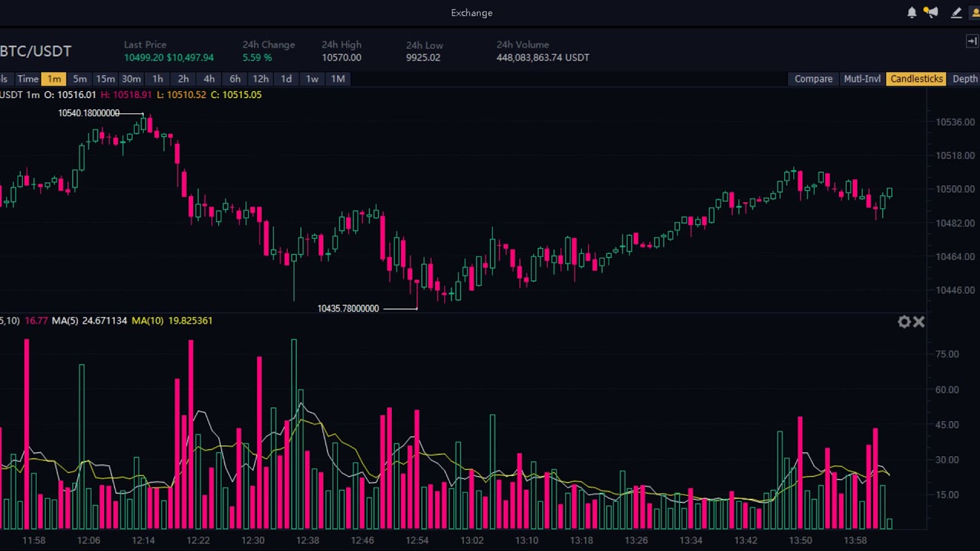Viewport: 980px width, 551px height.
Task: Set chart interval to 1h
Action: tap(157, 79)
